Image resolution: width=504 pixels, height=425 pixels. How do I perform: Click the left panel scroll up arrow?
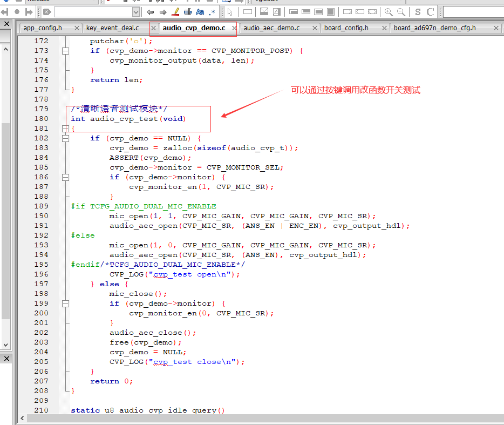click(5, 49)
